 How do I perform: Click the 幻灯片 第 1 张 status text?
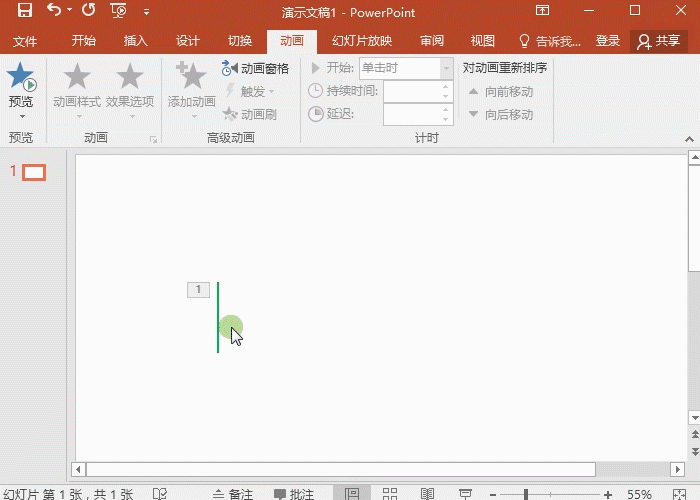tap(67, 494)
